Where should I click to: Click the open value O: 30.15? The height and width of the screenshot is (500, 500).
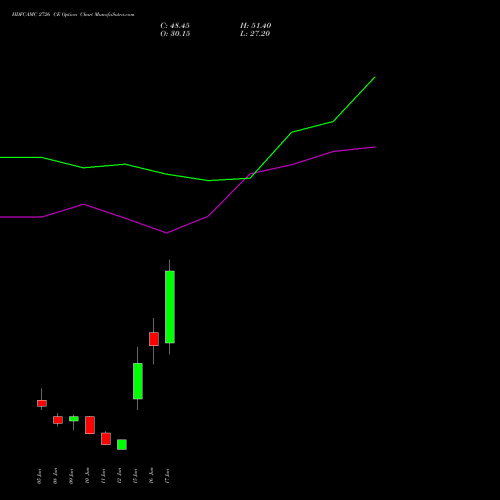click(175, 34)
